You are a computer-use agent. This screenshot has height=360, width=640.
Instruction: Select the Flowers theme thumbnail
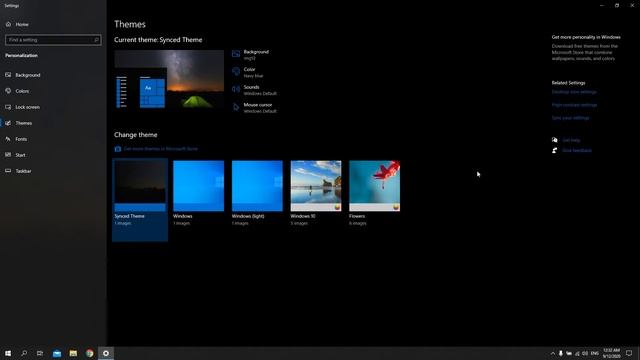tap(375, 186)
